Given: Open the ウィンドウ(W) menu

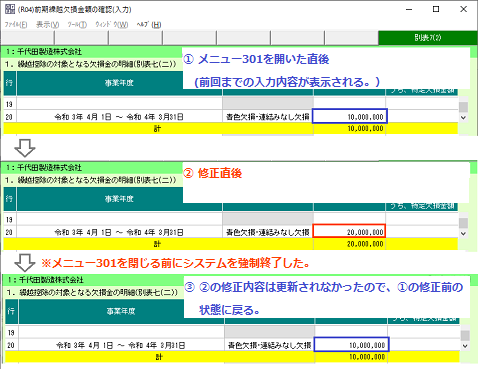Looking at the screenshot, I should (x=112, y=25).
